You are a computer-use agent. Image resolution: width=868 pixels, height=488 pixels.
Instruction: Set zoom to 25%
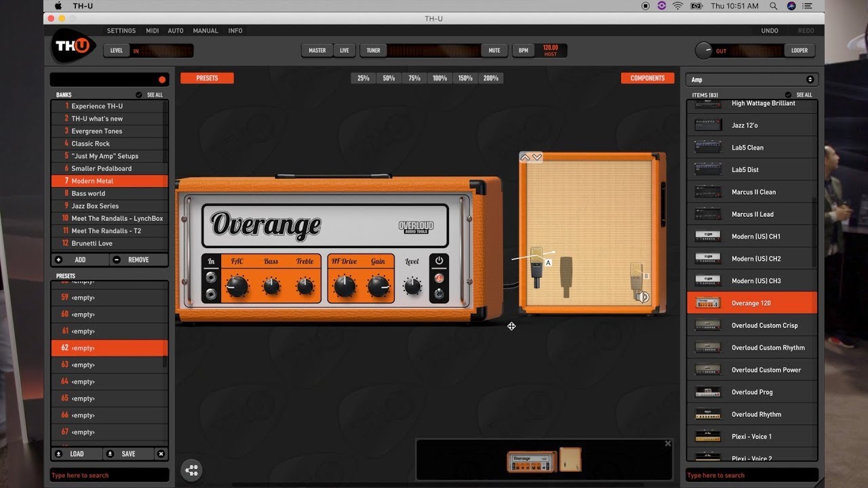point(363,78)
